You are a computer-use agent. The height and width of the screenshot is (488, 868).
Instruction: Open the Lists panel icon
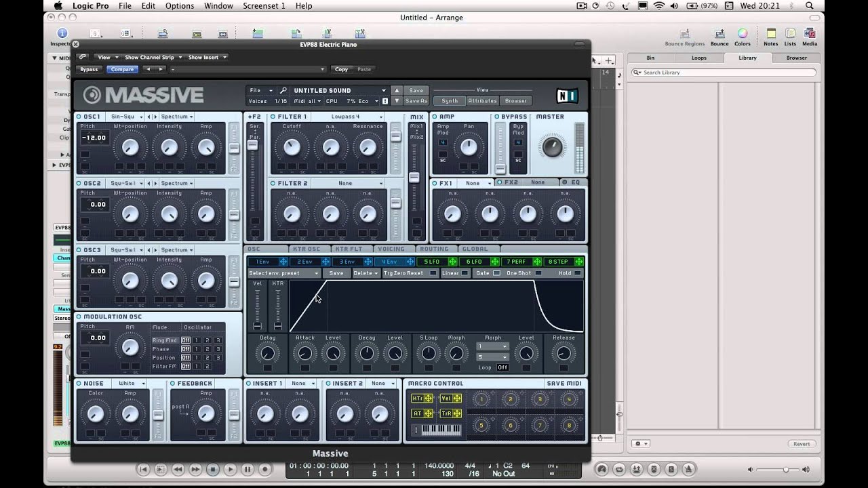(790, 33)
